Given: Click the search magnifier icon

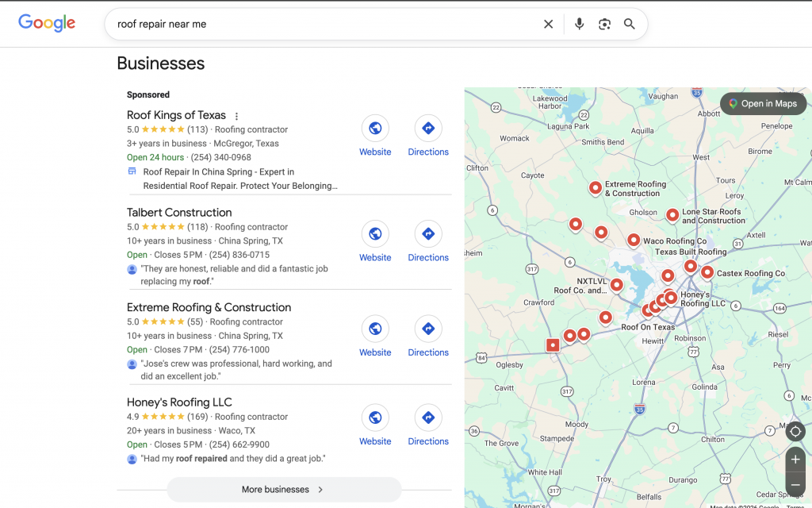Looking at the screenshot, I should point(630,24).
